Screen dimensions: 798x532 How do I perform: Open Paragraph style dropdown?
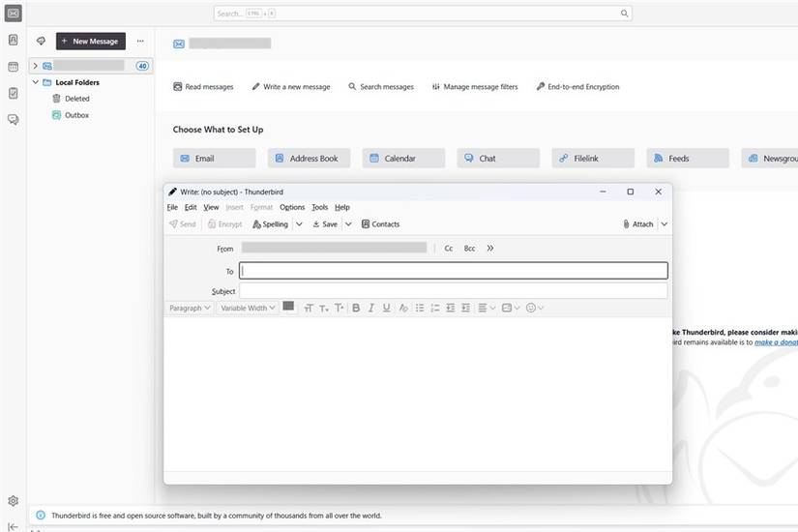(x=190, y=308)
